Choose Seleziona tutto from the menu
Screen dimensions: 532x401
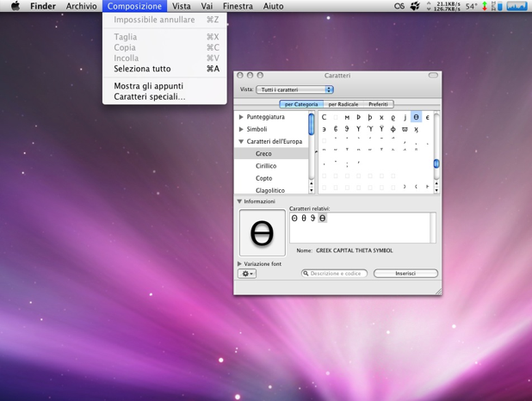click(x=164, y=69)
